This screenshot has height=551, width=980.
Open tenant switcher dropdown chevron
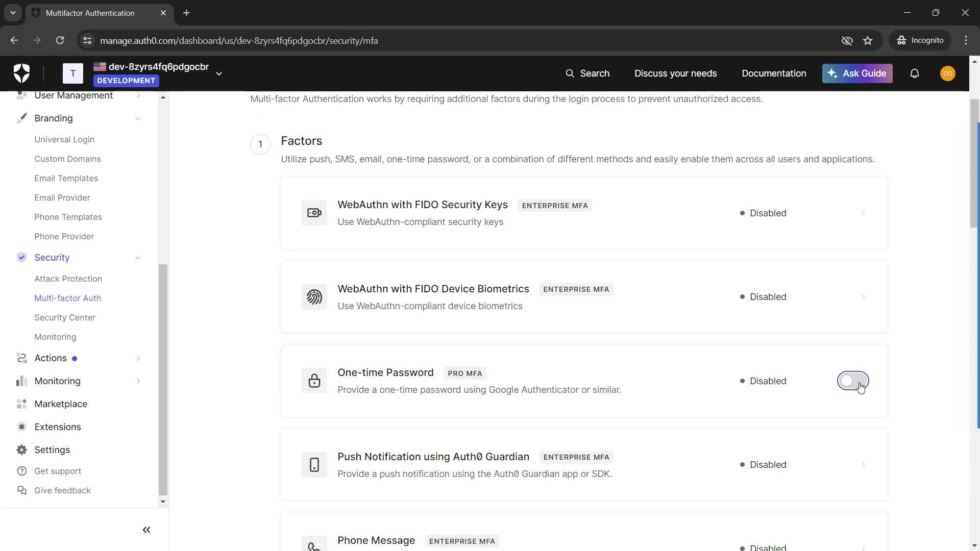219,73
